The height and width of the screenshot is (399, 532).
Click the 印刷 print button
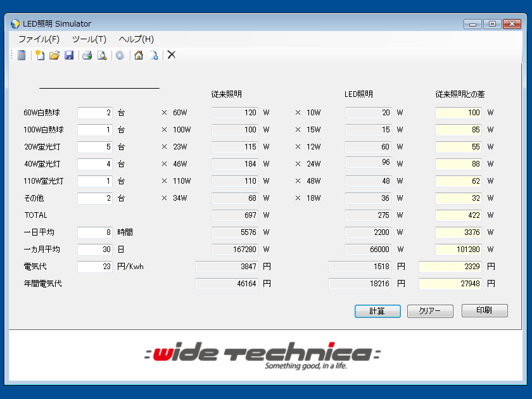[x=484, y=310]
